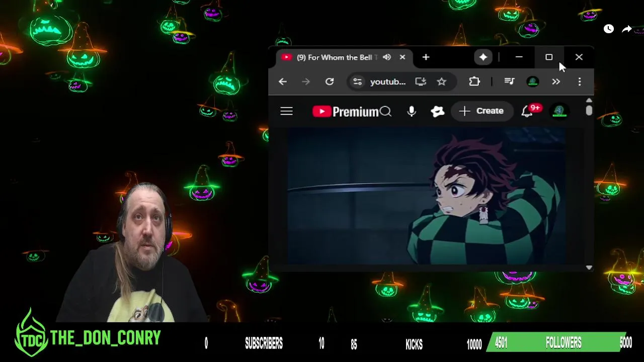Expand hidden toolbar items with double chevron
644x362 pixels.
(556, 81)
